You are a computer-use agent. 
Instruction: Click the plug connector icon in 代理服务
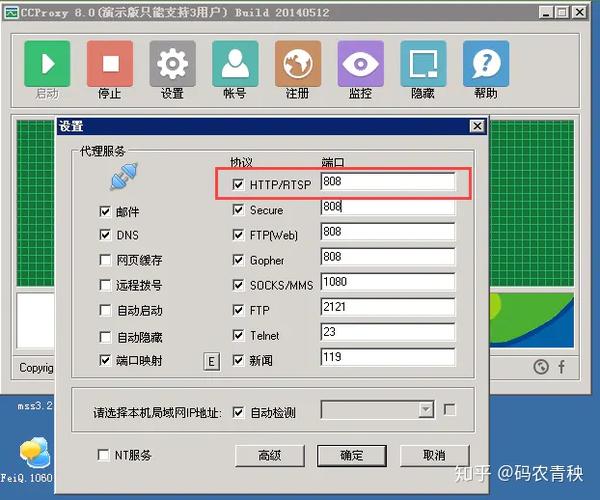124,176
